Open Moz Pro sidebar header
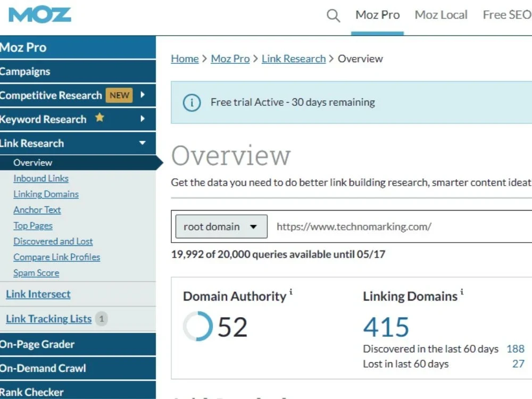This screenshot has height=399, width=532. point(78,47)
